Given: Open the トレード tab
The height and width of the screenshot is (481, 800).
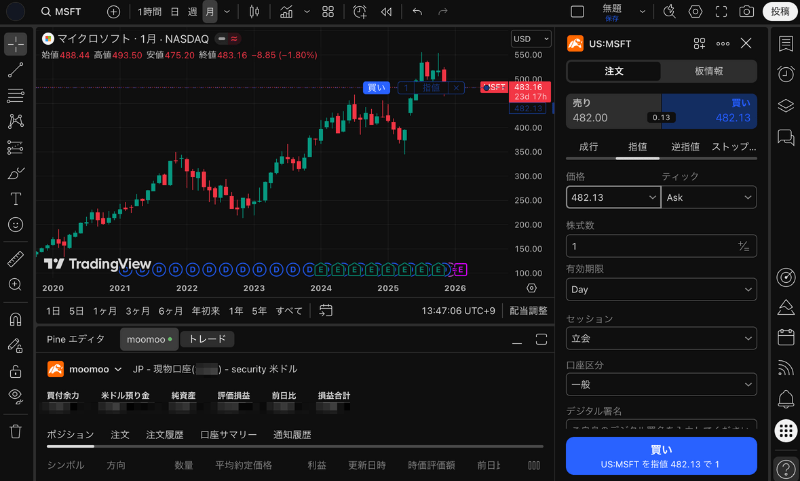Looking at the screenshot, I should click(207, 339).
